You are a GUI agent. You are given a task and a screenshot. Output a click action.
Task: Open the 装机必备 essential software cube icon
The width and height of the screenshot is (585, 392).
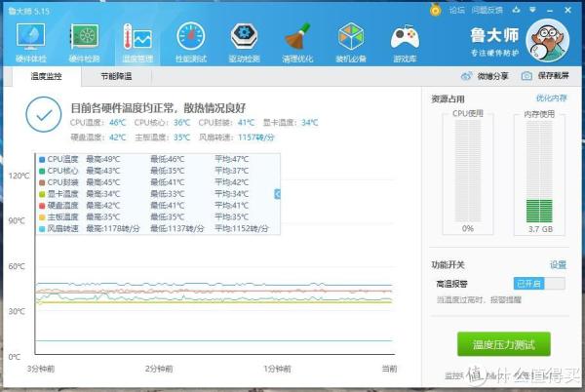tap(351, 42)
